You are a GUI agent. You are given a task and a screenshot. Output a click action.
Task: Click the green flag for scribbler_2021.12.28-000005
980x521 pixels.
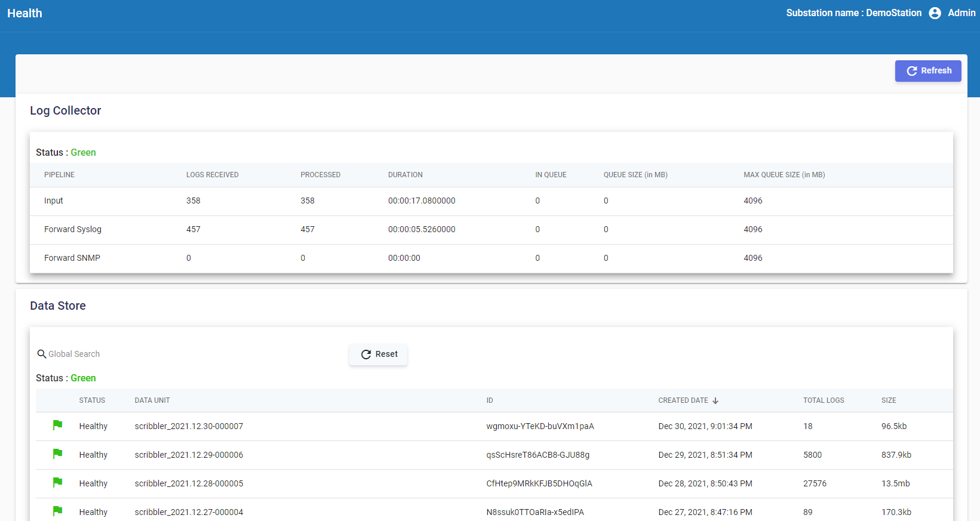pyautogui.click(x=57, y=483)
